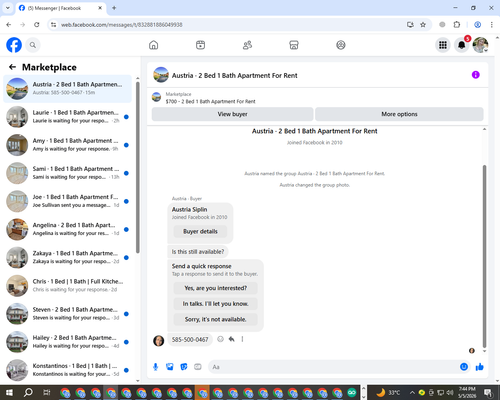Image resolution: width=500 pixels, height=400 pixels.
Task: Click the Austria group photo in header
Action: click(x=161, y=75)
